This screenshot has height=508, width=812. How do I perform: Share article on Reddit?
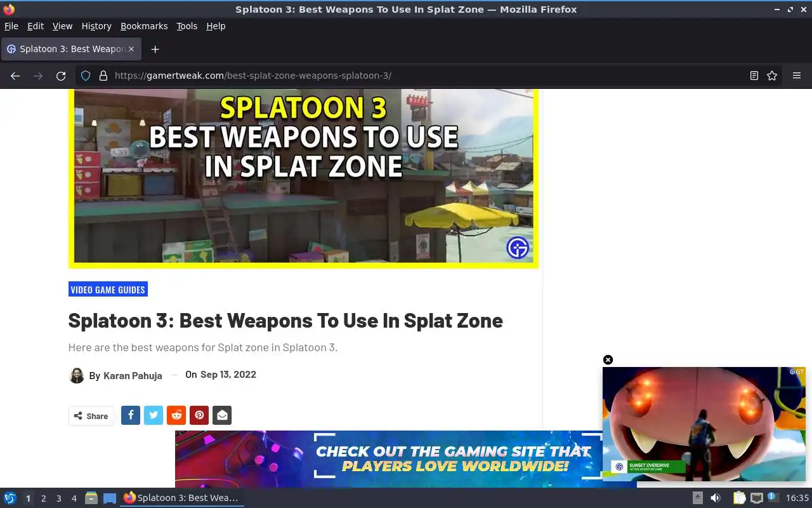coord(176,415)
